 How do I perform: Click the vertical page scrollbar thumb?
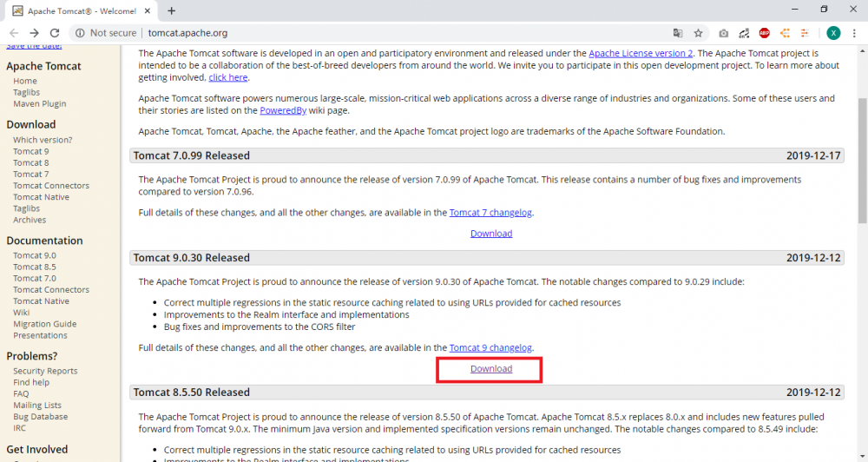863,161
